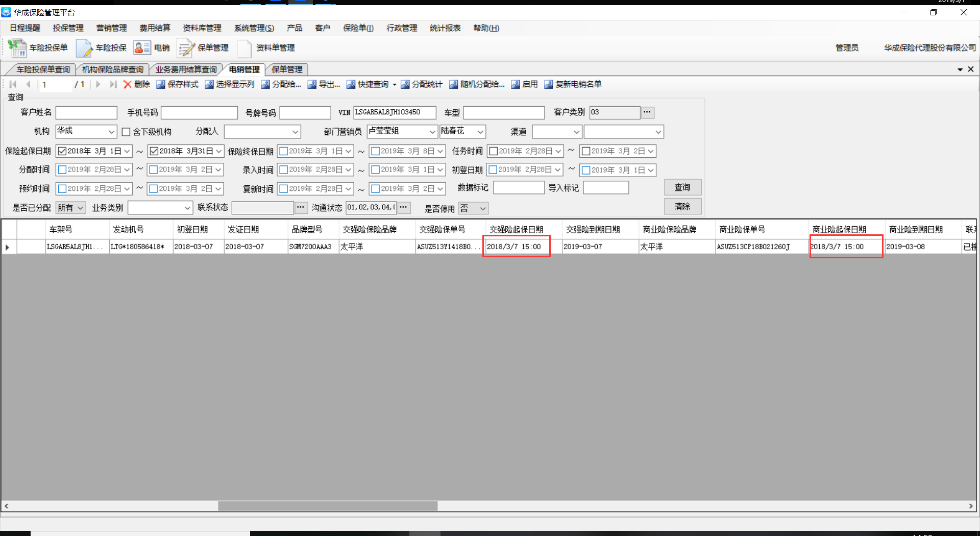Click the 随机分配给... toolbar item
The width and height of the screenshot is (980, 536).
click(x=477, y=84)
